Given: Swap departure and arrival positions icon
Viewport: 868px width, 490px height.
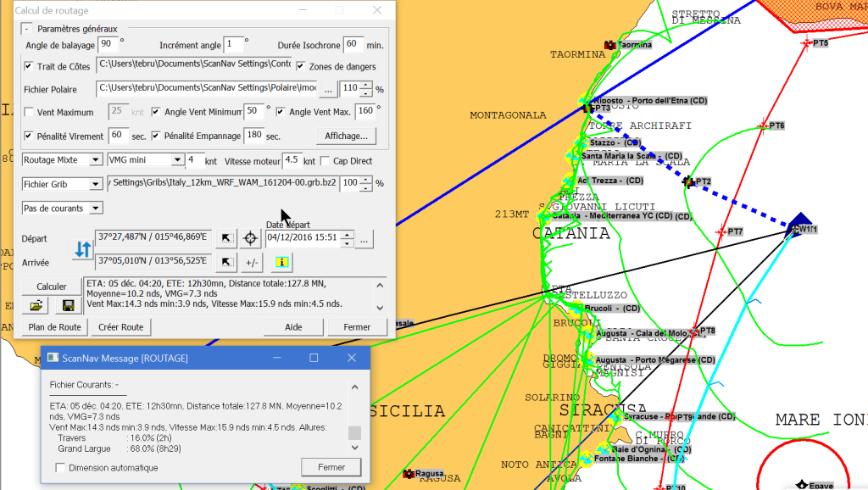Looking at the screenshot, I should pyautogui.click(x=83, y=249).
